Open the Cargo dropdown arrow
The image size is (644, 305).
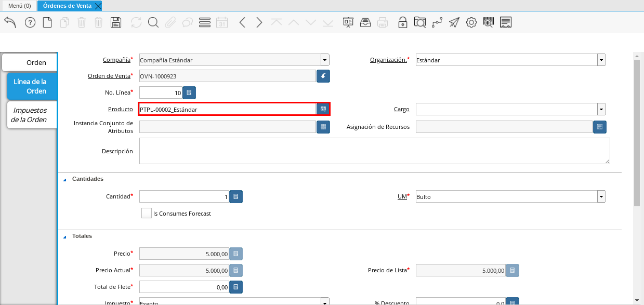(601, 109)
